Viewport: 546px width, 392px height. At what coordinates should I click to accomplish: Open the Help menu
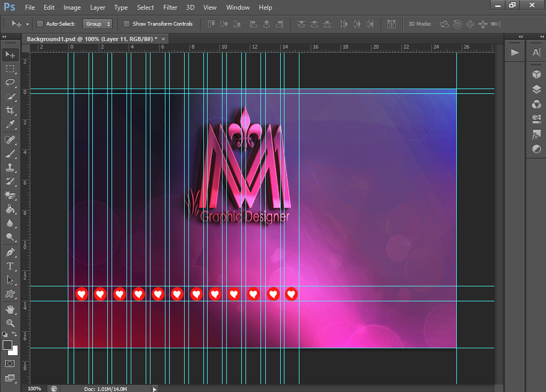pos(265,7)
